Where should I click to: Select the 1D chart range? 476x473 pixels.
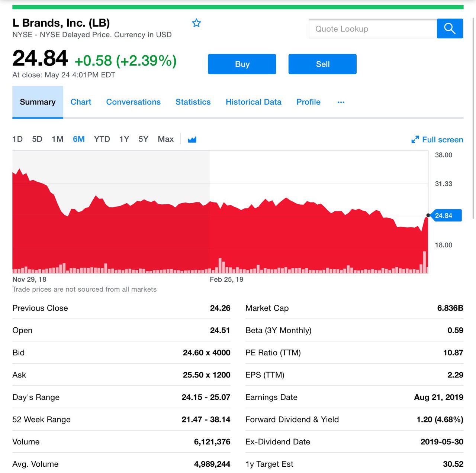click(17, 139)
